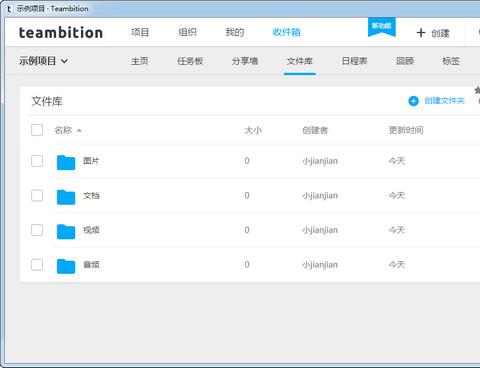Open the 我的 menu
The height and width of the screenshot is (368, 480).
(x=235, y=32)
